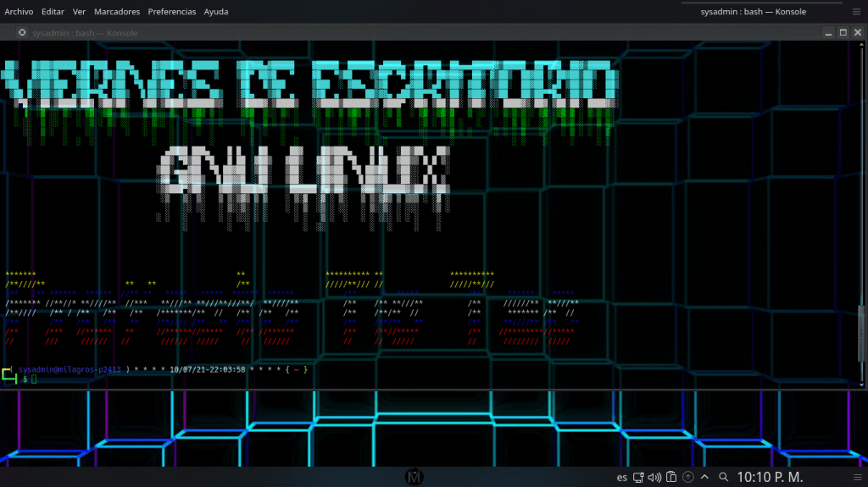Click the Konsole window icon in title bar
The image size is (868, 487).
click(22, 33)
